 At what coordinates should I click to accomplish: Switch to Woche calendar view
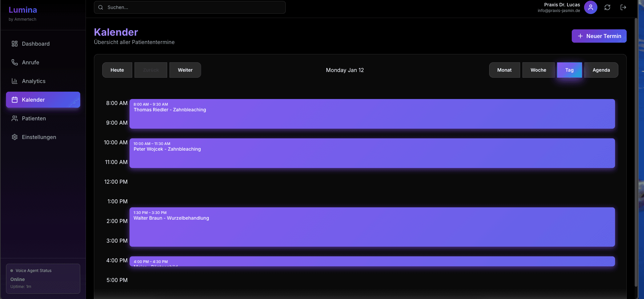tap(538, 70)
